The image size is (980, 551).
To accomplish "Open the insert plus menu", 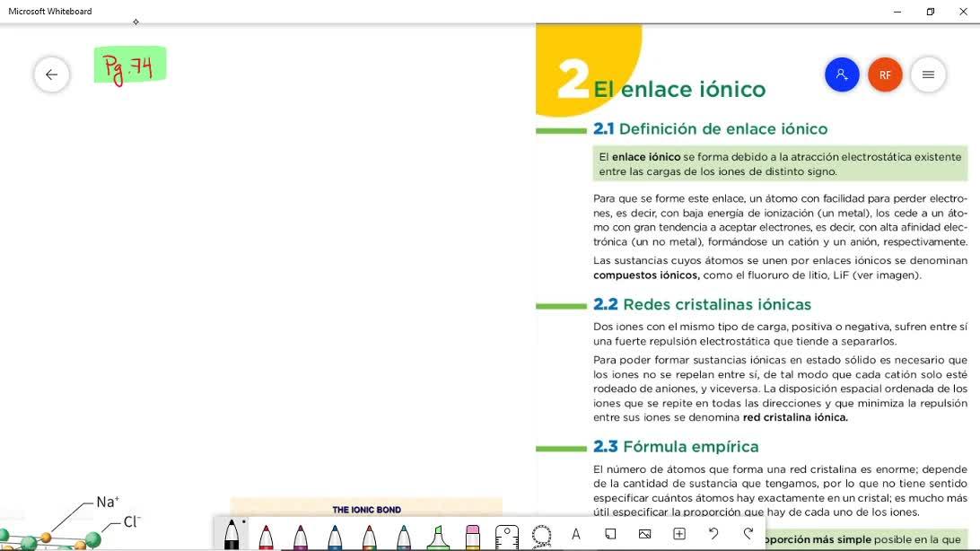I will tap(679, 534).
